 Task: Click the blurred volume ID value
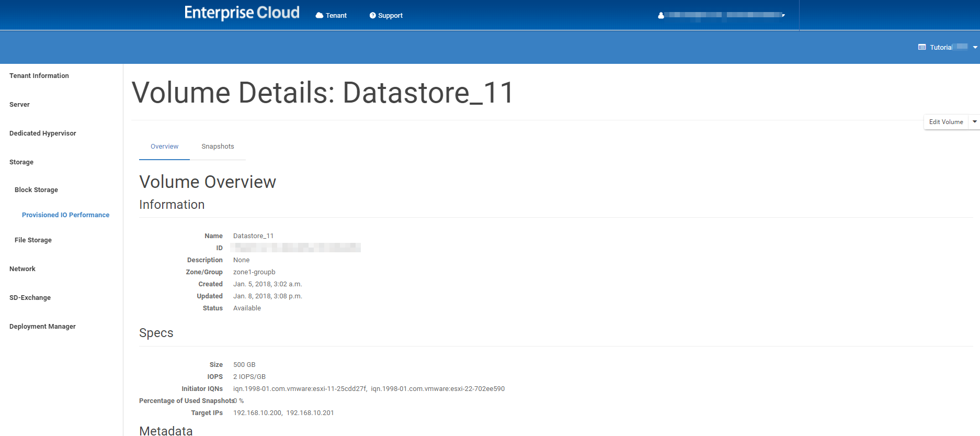[x=295, y=248]
